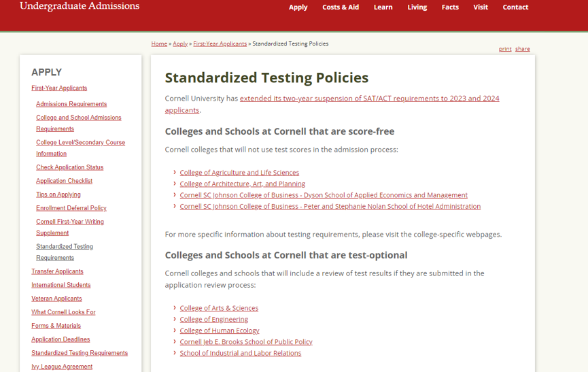Select Admissions Requirements in sidebar
Image resolution: width=588 pixels, height=372 pixels.
(x=71, y=104)
